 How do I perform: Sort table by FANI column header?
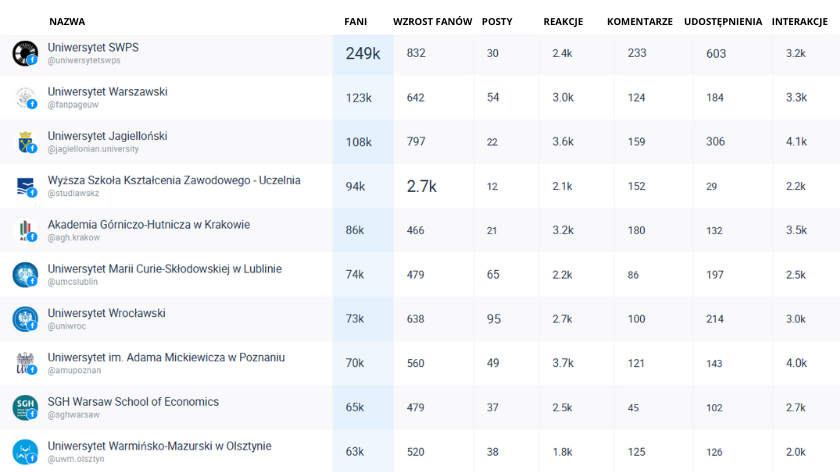click(x=355, y=21)
